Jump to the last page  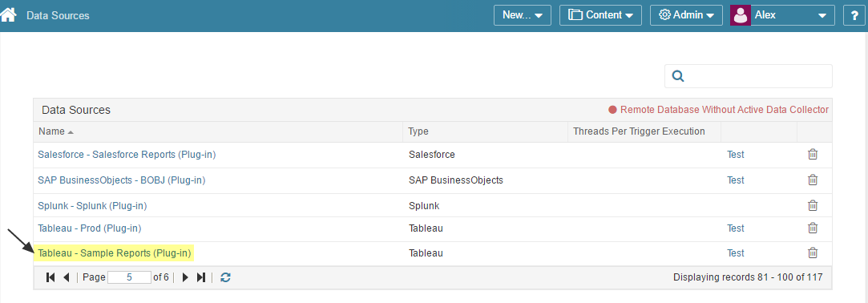(x=201, y=277)
